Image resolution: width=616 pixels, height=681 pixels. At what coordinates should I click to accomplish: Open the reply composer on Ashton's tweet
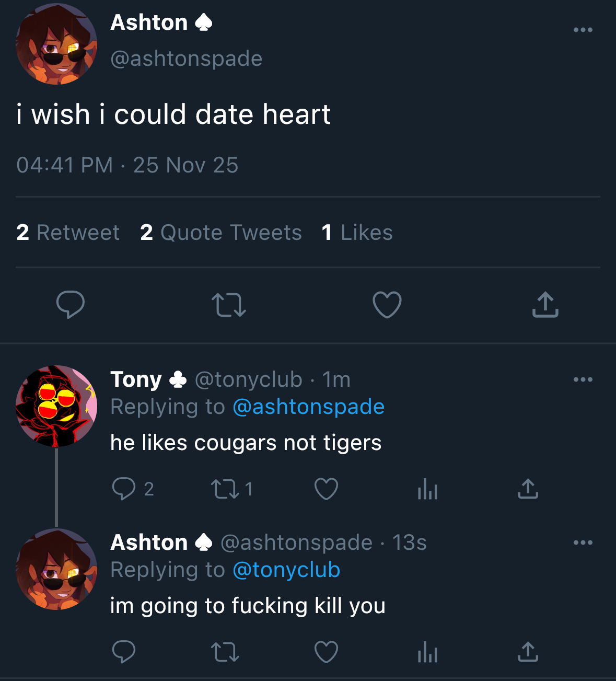point(72,306)
